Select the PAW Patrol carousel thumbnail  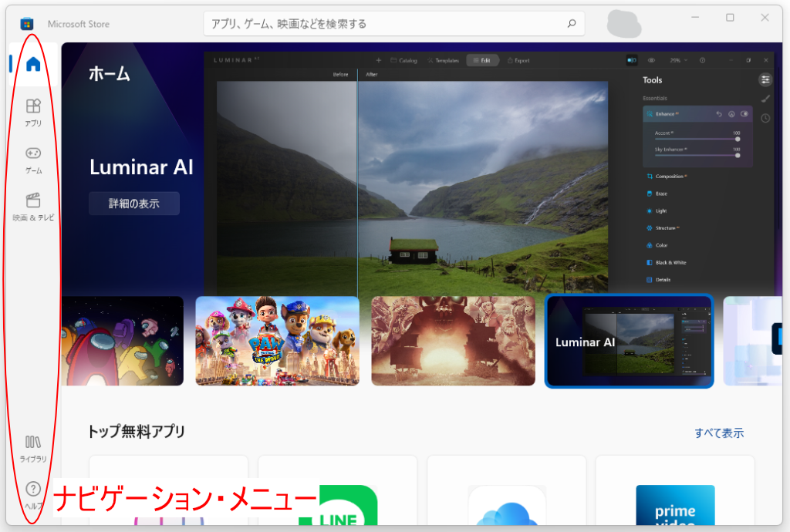[277, 341]
